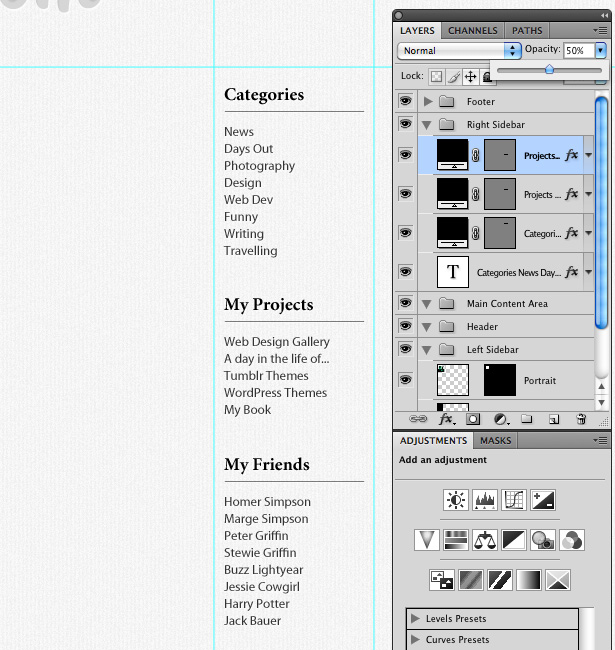Hide the Left Sidebar group
This screenshot has width=615, height=650.
pos(405,349)
